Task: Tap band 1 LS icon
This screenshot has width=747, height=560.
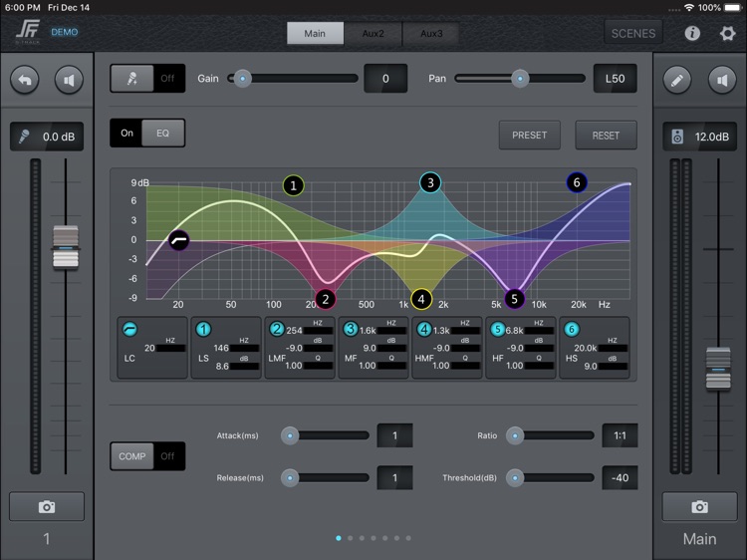Action: (x=203, y=329)
